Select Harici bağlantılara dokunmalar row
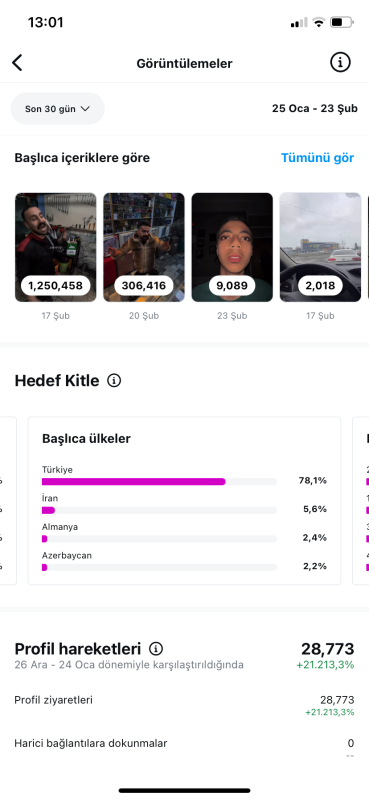The width and height of the screenshot is (369, 800). tap(184, 747)
